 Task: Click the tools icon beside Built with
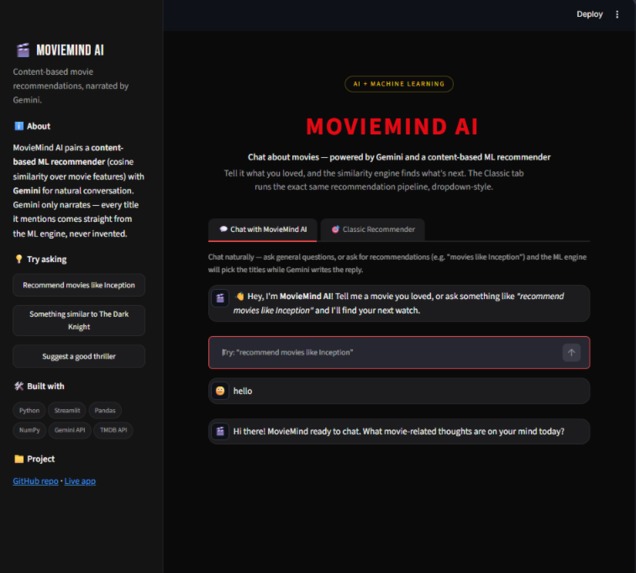point(19,386)
